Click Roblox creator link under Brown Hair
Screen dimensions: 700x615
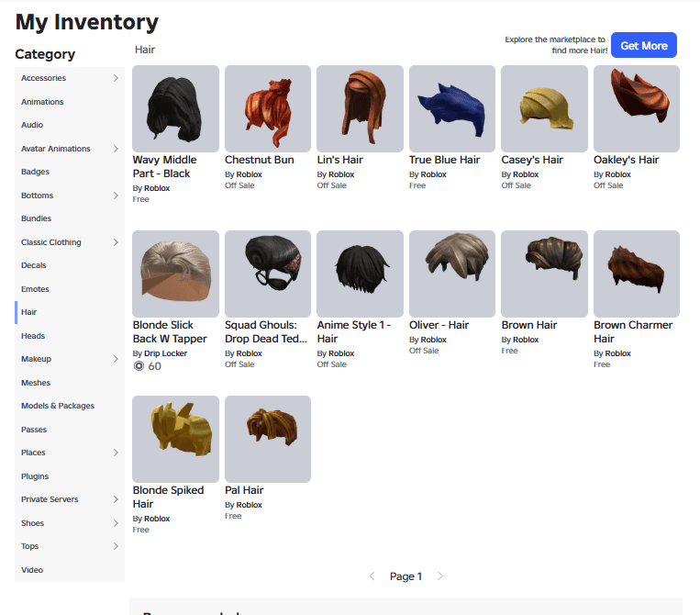click(x=526, y=340)
